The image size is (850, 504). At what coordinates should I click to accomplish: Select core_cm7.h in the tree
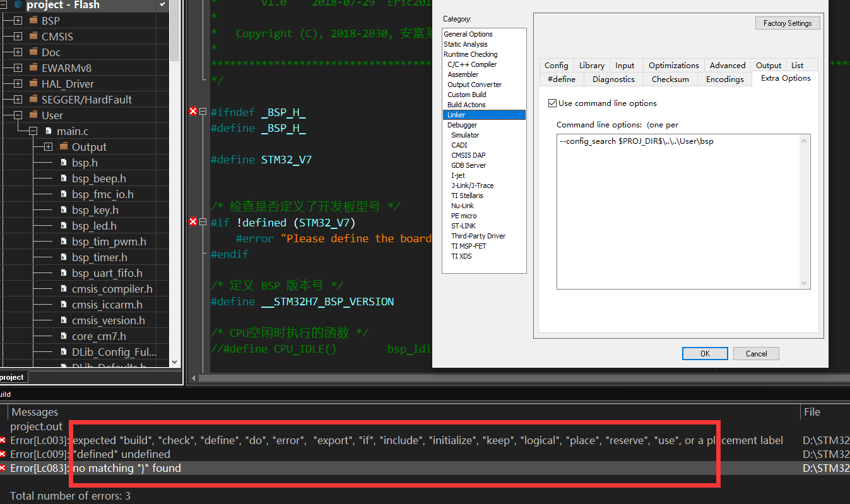tap(99, 336)
